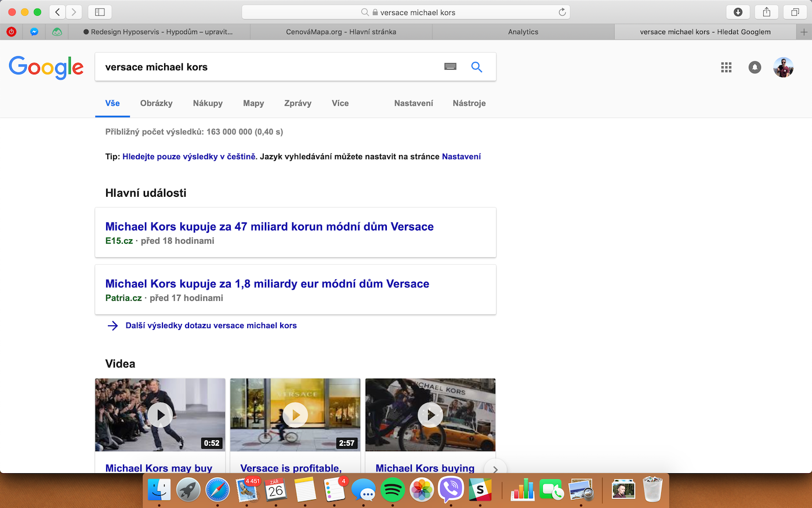812x508 pixels.
Task: Open Photos from the Dock
Action: 422,490
